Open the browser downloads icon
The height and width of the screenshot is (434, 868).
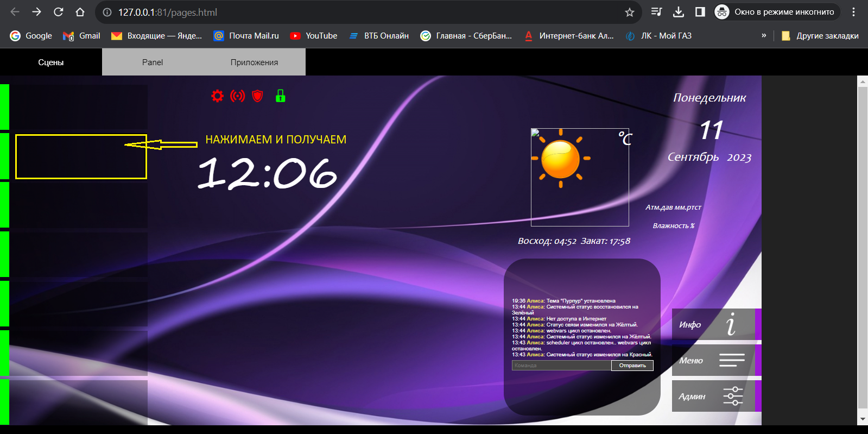click(x=678, y=12)
